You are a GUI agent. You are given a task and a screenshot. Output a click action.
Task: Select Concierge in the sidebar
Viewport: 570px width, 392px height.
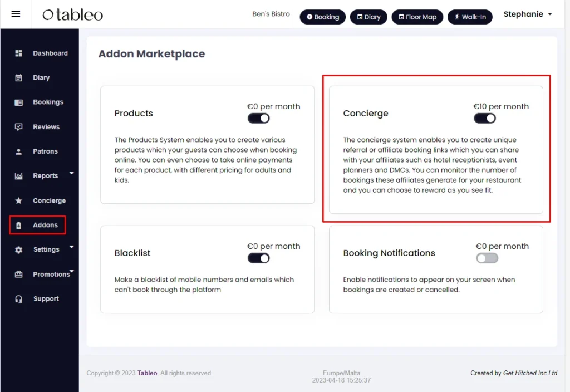(49, 200)
